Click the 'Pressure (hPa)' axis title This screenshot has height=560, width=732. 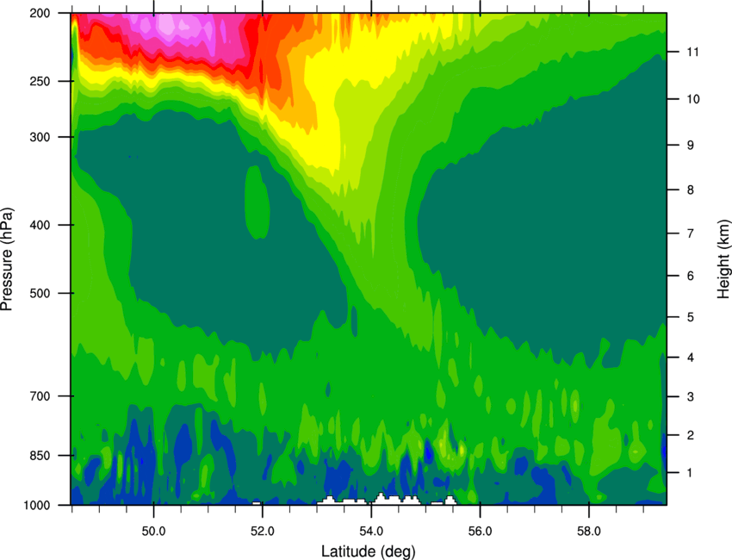(x=7, y=258)
